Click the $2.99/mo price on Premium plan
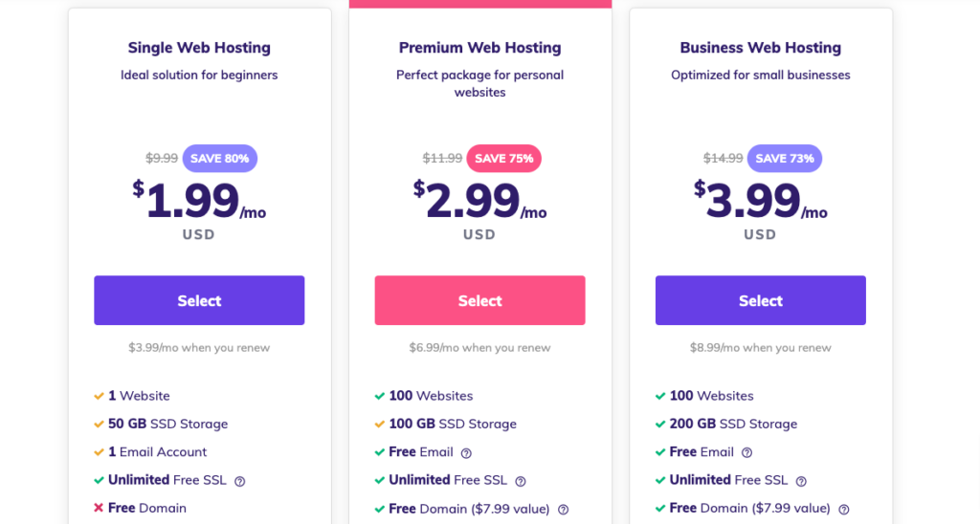980x524 pixels. coord(480,200)
